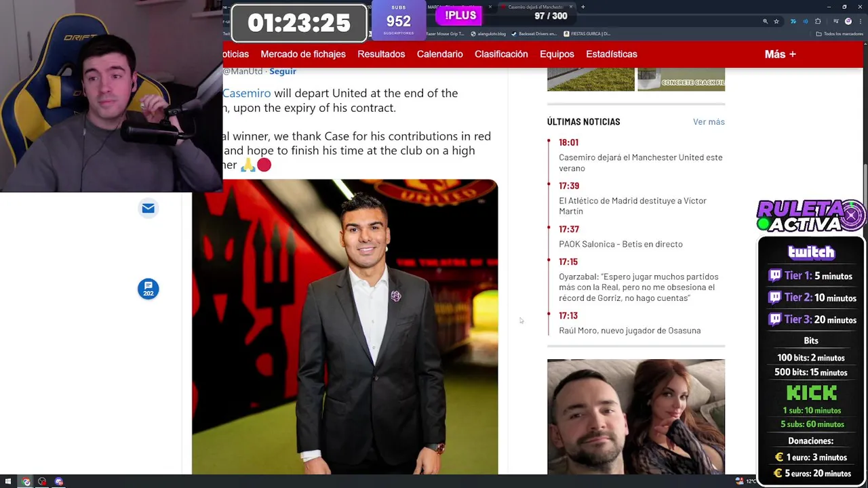868x488 pixels.
Task: Open El Atlético de Madrid destituye headline
Action: tap(633, 206)
